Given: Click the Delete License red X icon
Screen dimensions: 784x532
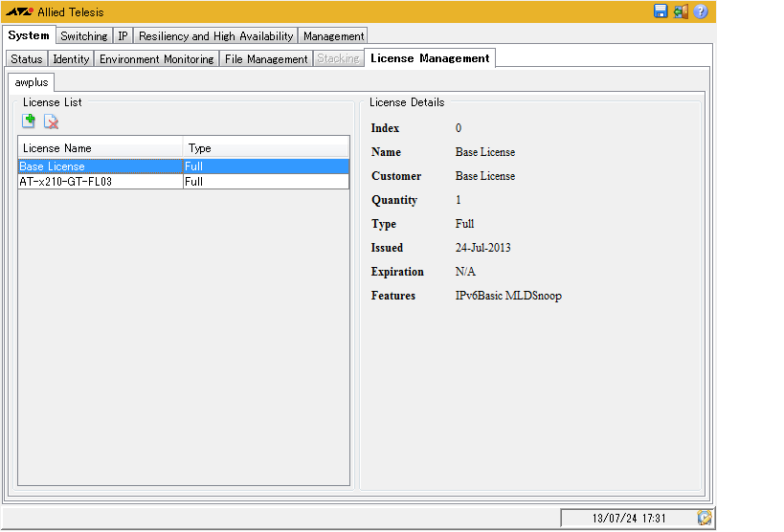Looking at the screenshot, I should pyautogui.click(x=51, y=121).
